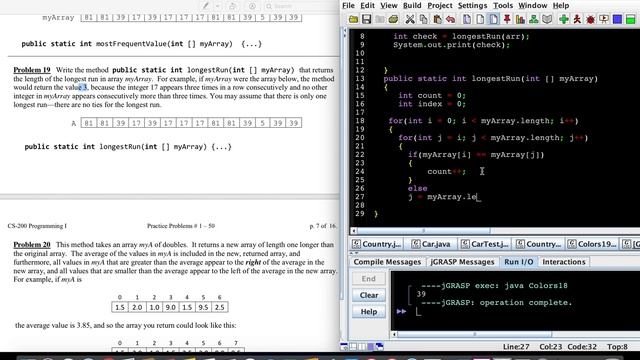
Task: Click the Clear button in Run I/O
Action: click(369, 295)
